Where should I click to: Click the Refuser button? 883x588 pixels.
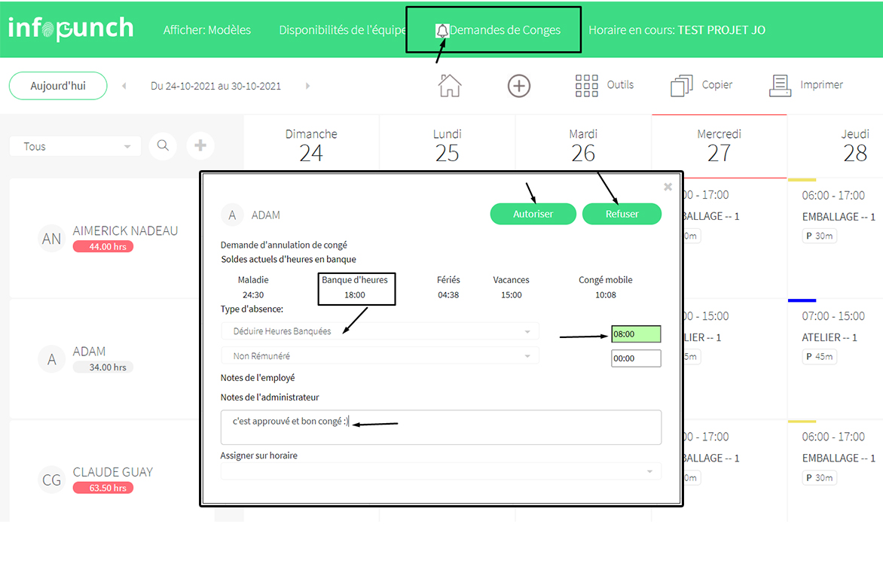click(622, 214)
